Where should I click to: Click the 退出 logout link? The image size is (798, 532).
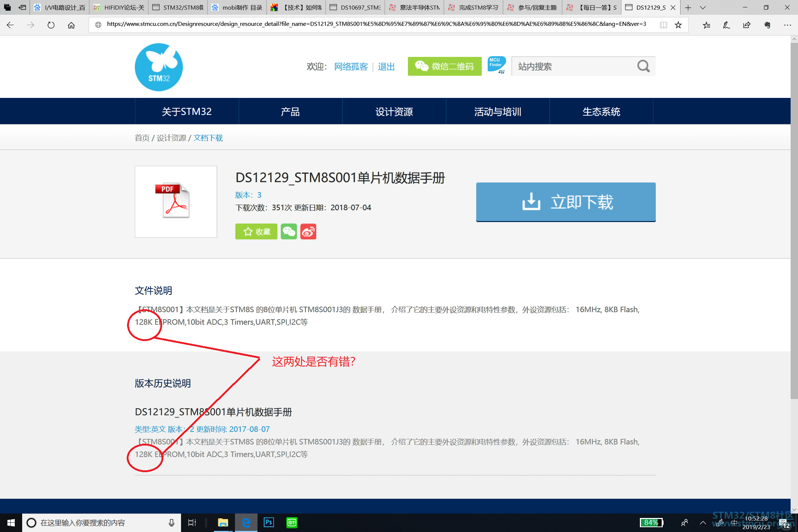(x=386, y=66)
